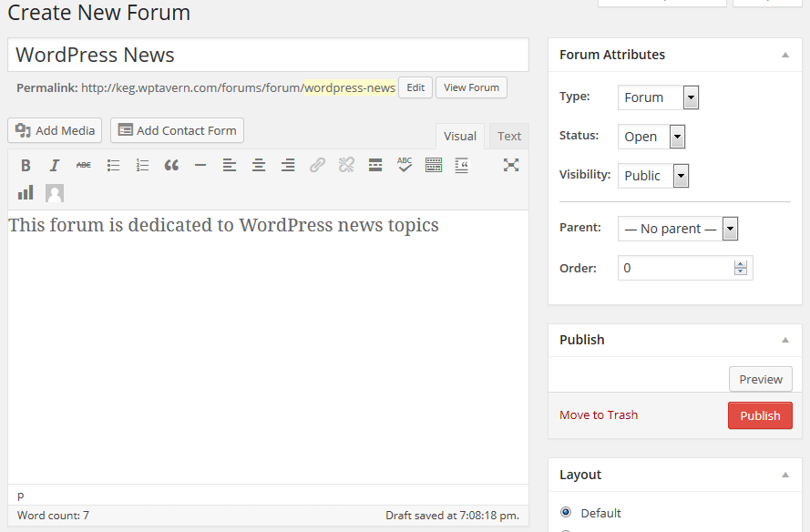The image size is (810, 532).
Task: Click the insert link chain icon
Action: coord(317,165)
